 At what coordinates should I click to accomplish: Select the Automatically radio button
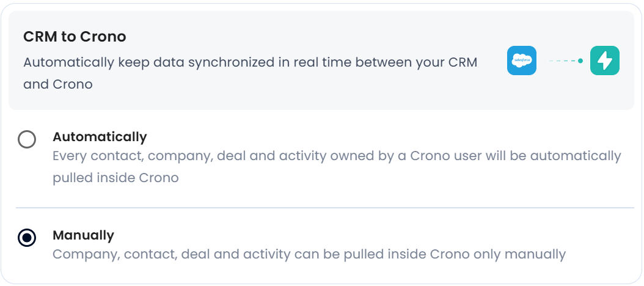point(27,140)
